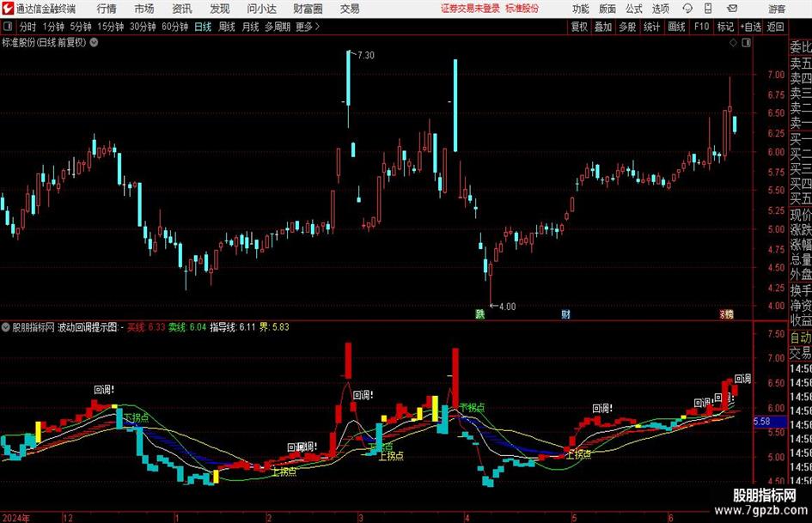The image size is (812, 523).
Task: Click the 多股 toolbar button
Action: (x=627, y=27)
